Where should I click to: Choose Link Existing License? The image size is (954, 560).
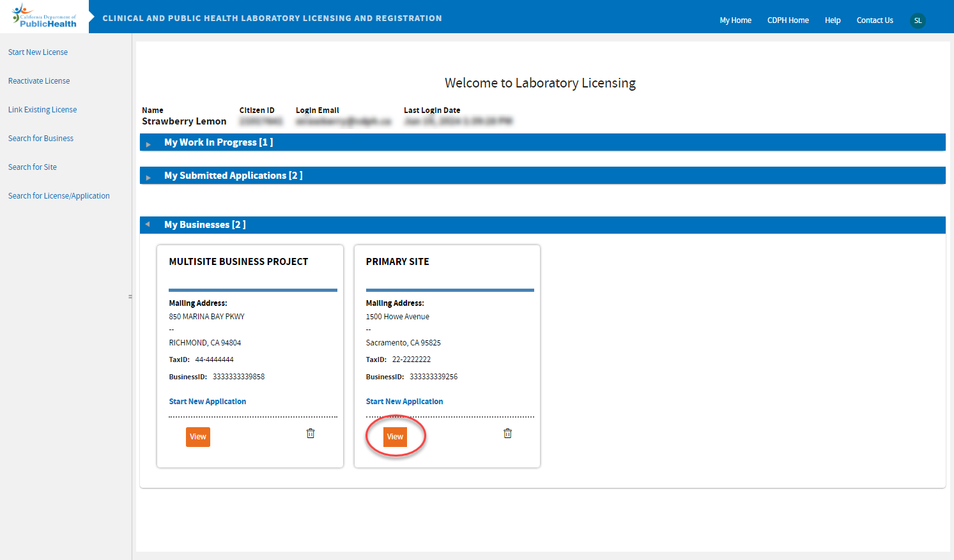pyautogui.click(x=42, y=110)
